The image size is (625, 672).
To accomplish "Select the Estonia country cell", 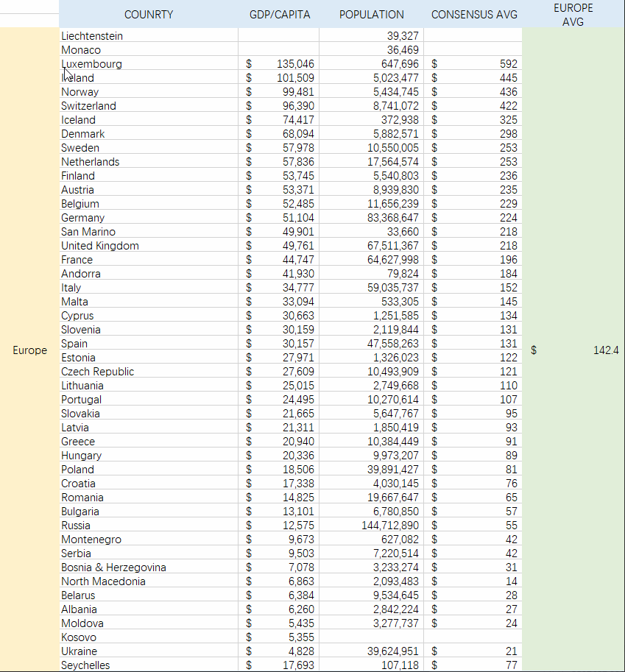I will [x=148, y=358].
